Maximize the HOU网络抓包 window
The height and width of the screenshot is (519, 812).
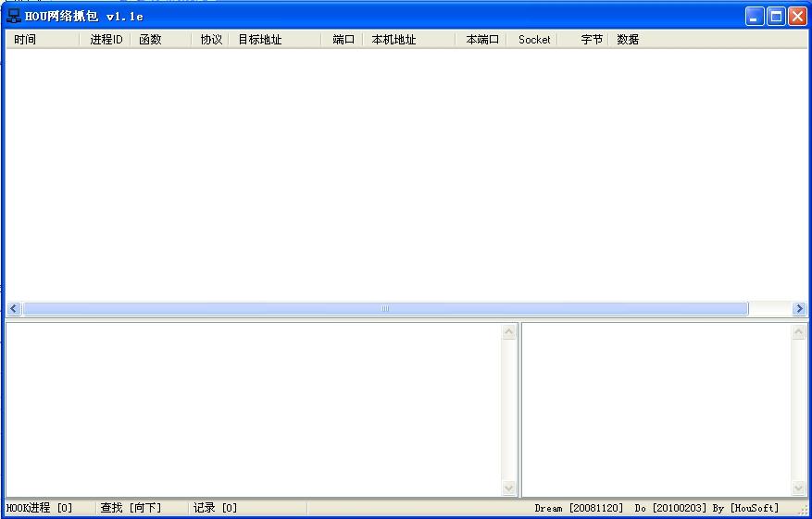tap(776, 16)
